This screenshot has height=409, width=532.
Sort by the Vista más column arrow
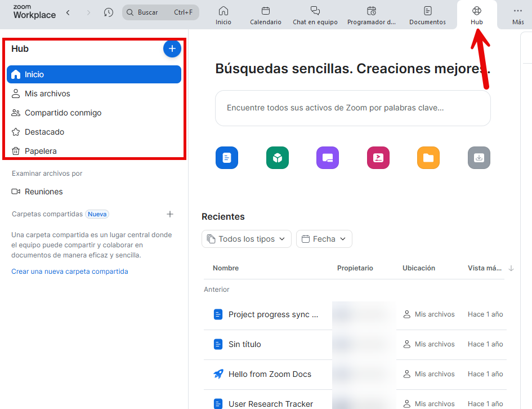point(511,268)
